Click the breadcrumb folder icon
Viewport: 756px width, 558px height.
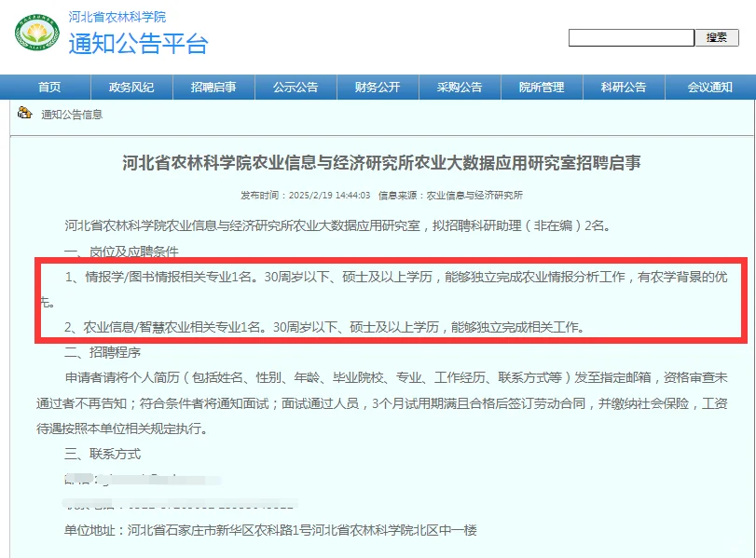point(24,113)
